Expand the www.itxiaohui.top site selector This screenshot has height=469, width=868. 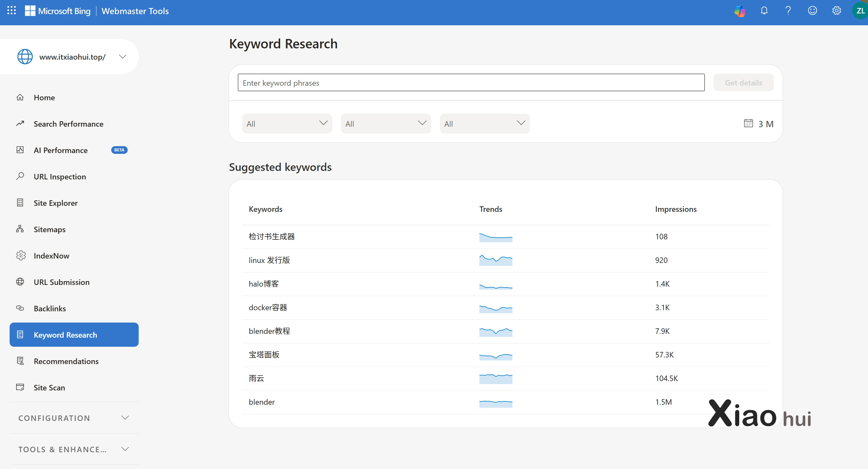click(x=123, y=57)
